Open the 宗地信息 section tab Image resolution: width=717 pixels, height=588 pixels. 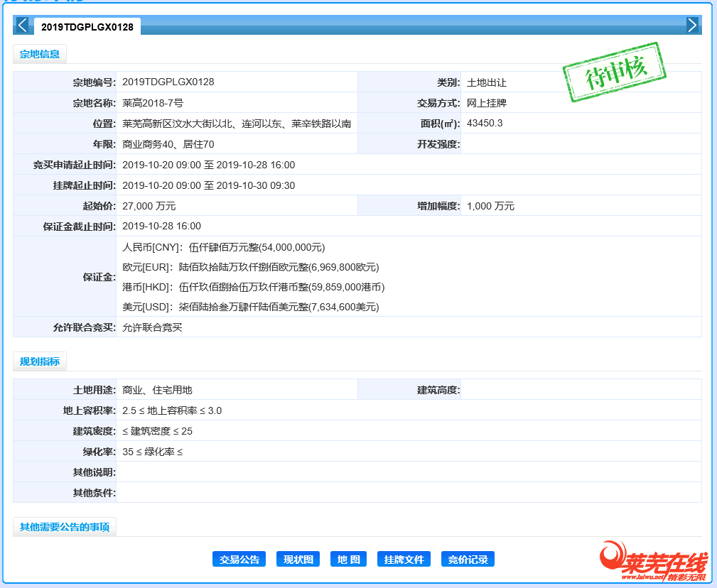[40, 54]
